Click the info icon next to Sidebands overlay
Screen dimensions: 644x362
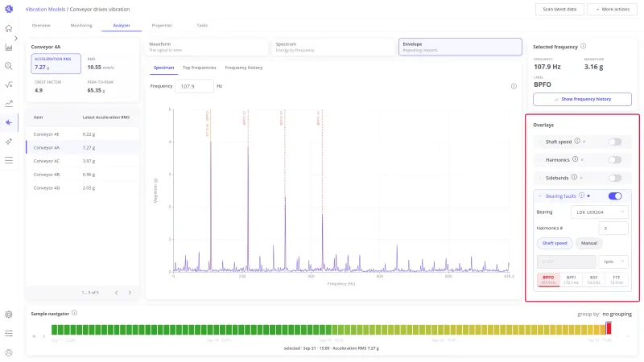tap(574, 177)
